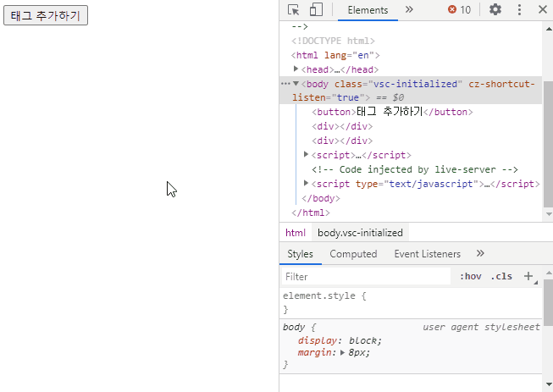Click the styles pane scroll down arrow
This screenshot has height=392, width=553.
pos(549,384)
